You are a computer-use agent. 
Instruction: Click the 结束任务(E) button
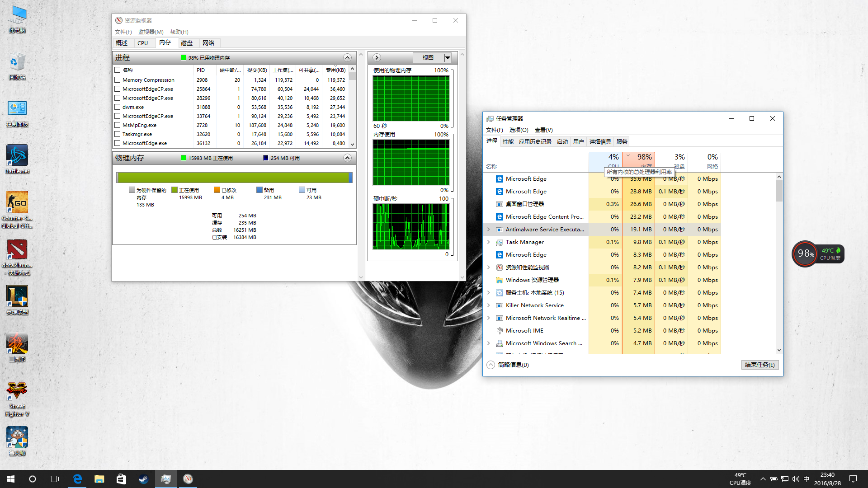[759, 365]
